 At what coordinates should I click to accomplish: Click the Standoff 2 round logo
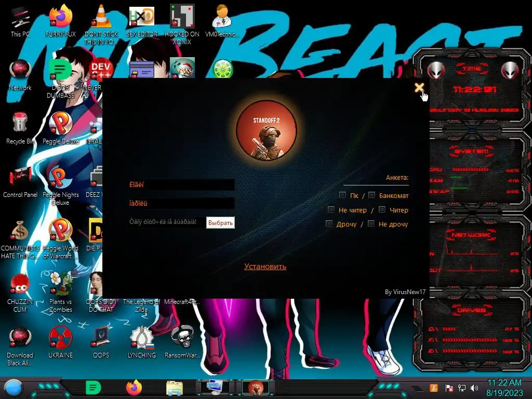click(x=267, y=130)
